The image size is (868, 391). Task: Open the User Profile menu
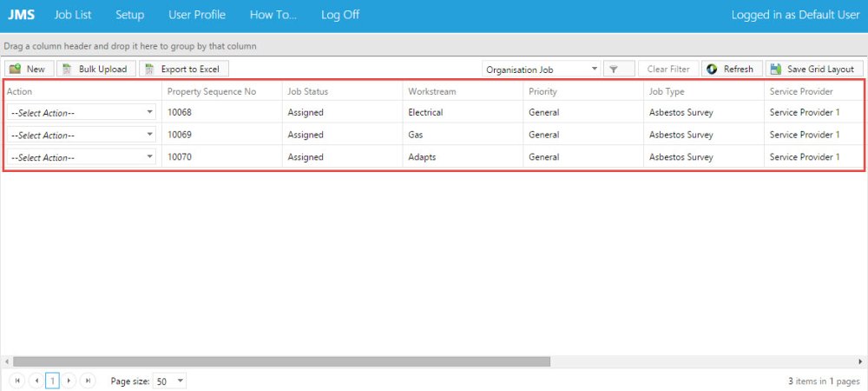pyautogui.click(x=197, y=15)
